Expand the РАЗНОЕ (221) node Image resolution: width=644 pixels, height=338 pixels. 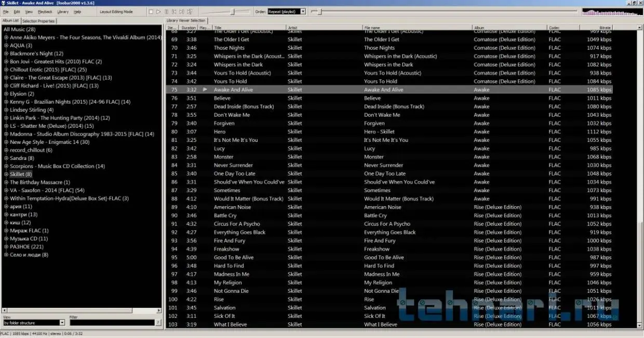click(x=6, y=247)
